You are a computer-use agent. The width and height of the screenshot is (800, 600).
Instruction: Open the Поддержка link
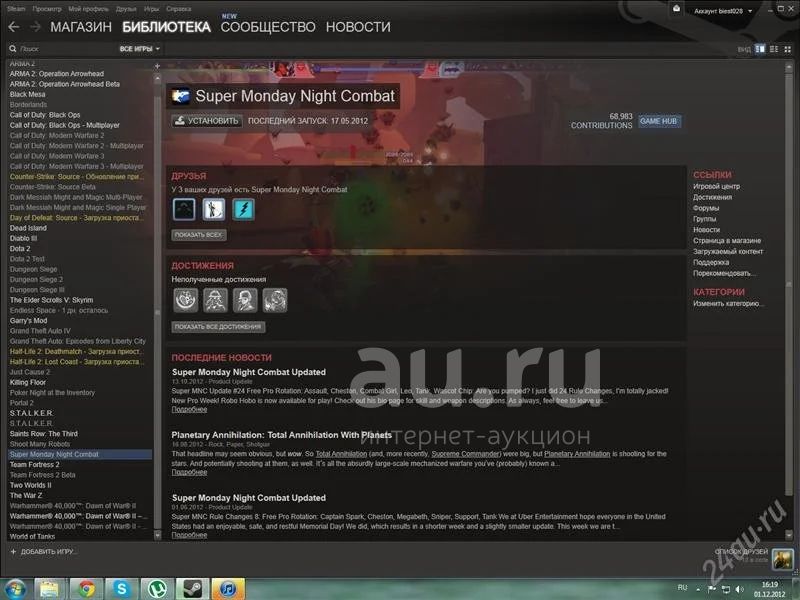[x=711, y=262]
